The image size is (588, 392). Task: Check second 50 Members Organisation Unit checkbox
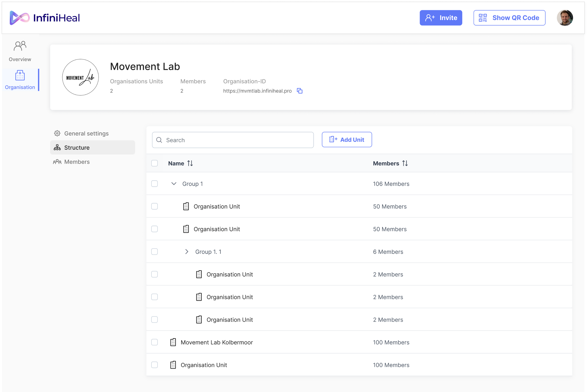pos(154,229)
